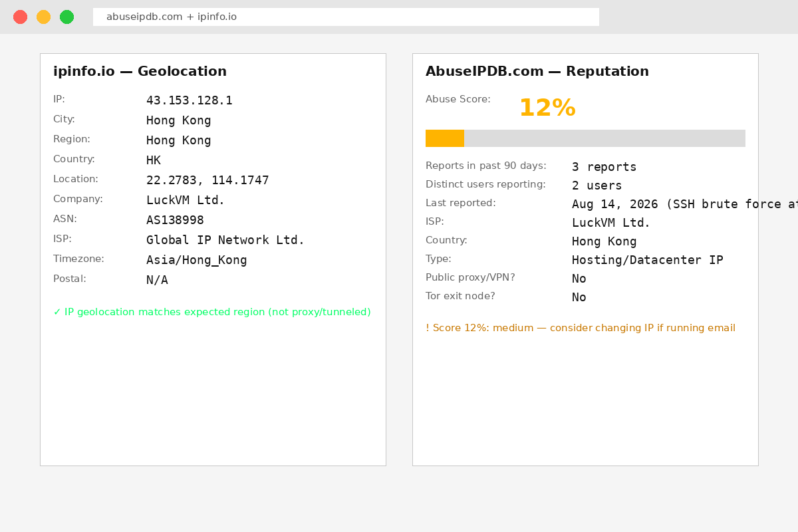This screenshot has width=798, height=532.
Task: Click the ASN: label
Action: click(x=65, y=219)
